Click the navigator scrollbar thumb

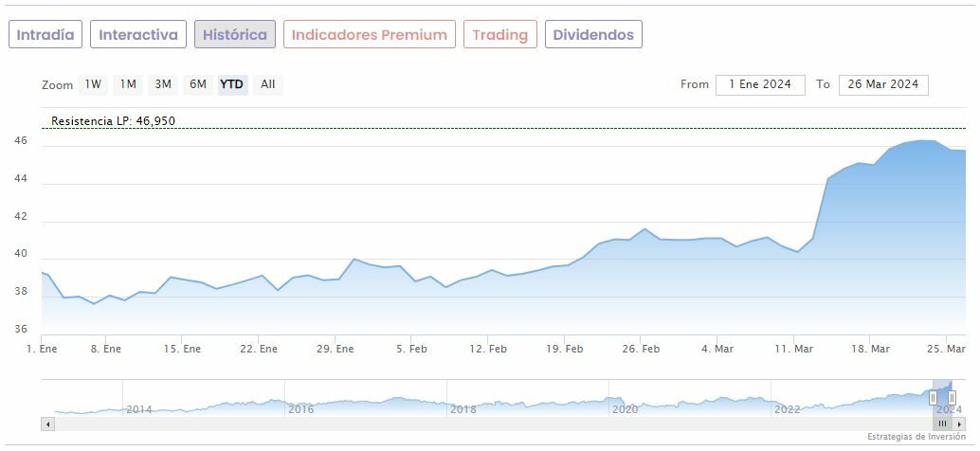tap(942, 424)
